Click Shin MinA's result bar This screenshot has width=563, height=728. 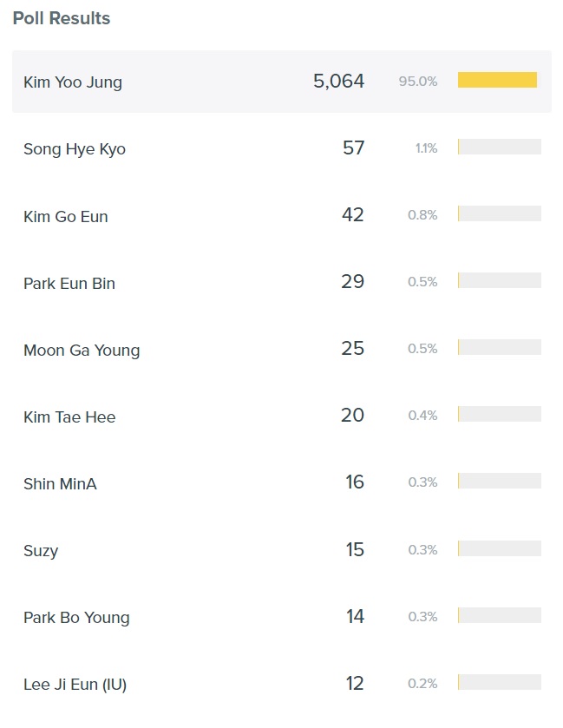click(499, 481)
